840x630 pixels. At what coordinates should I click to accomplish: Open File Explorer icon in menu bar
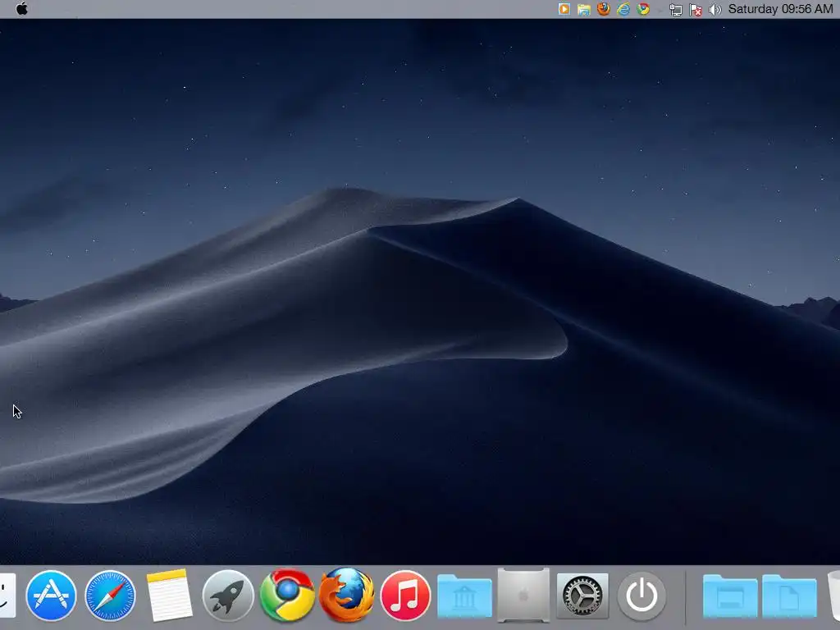(x=584, y=9)
